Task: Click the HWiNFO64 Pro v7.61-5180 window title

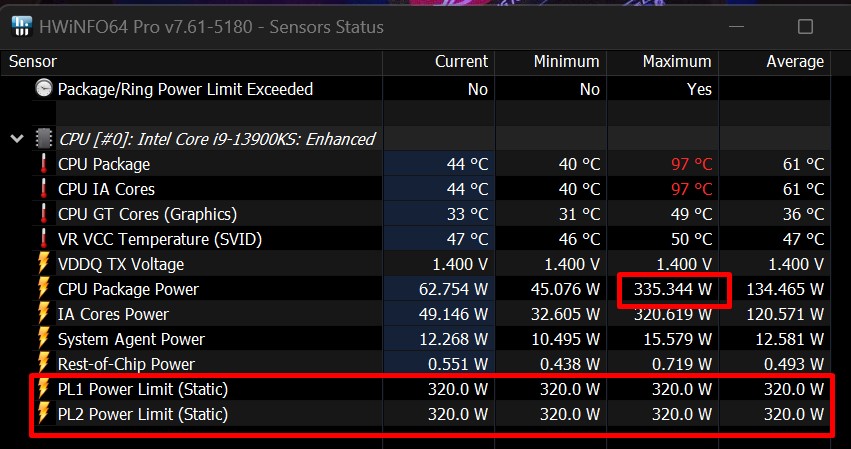Action: [211, 27]
